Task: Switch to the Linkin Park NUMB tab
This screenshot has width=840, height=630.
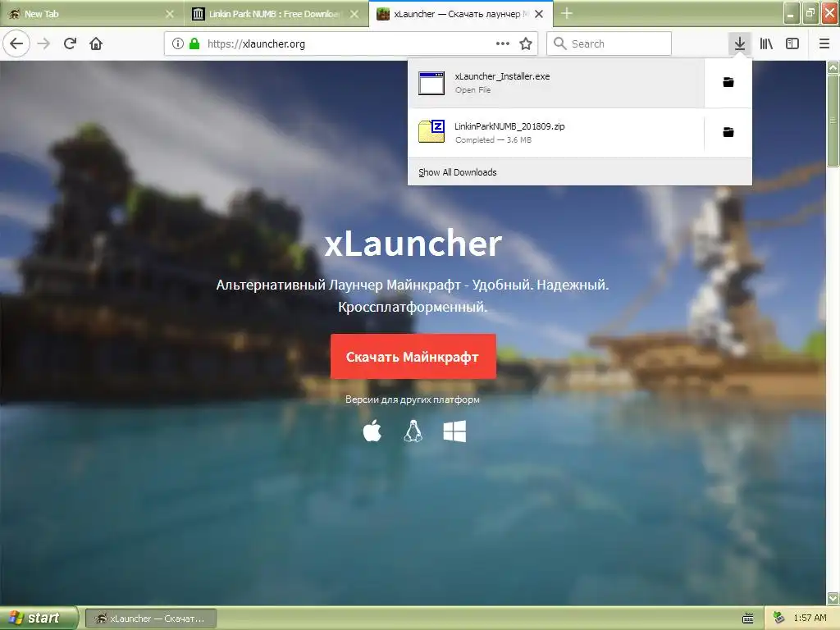Action: point(276,14)
